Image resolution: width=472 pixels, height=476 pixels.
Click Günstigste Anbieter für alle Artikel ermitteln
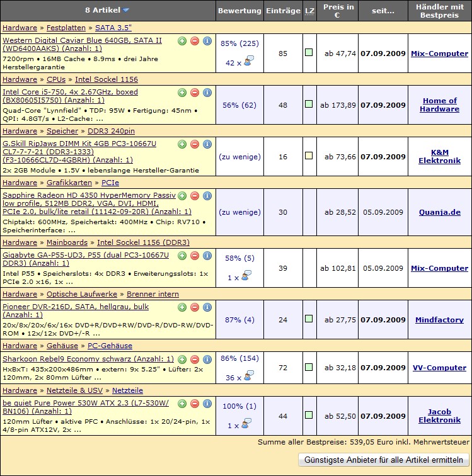click(384, 460)
